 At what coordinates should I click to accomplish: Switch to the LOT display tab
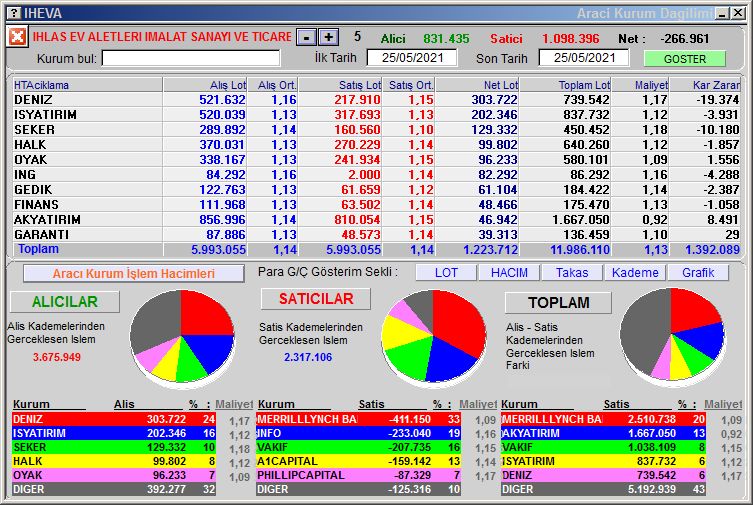446,273
